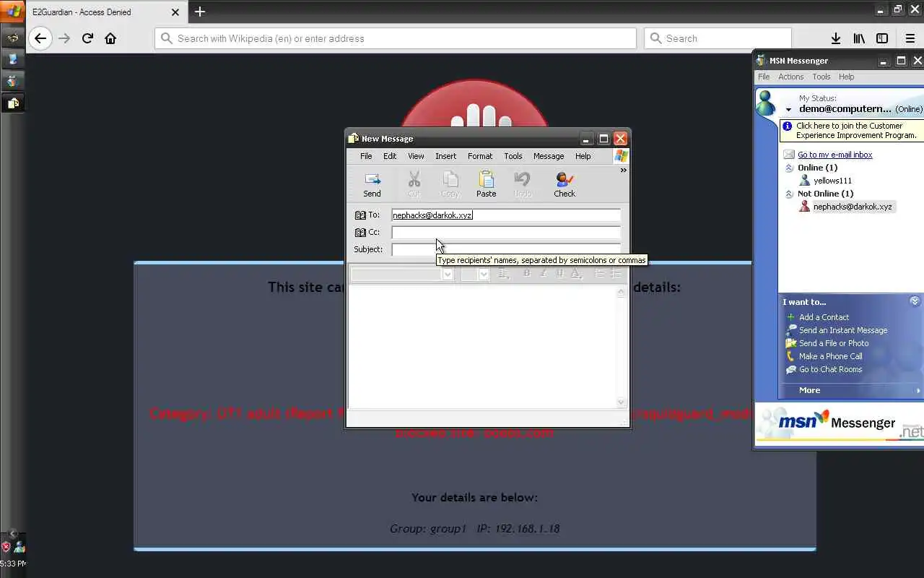The width and height of the screenshot is (924, 578).
Task: Click the browser address bar
Action: pos(396,38)
